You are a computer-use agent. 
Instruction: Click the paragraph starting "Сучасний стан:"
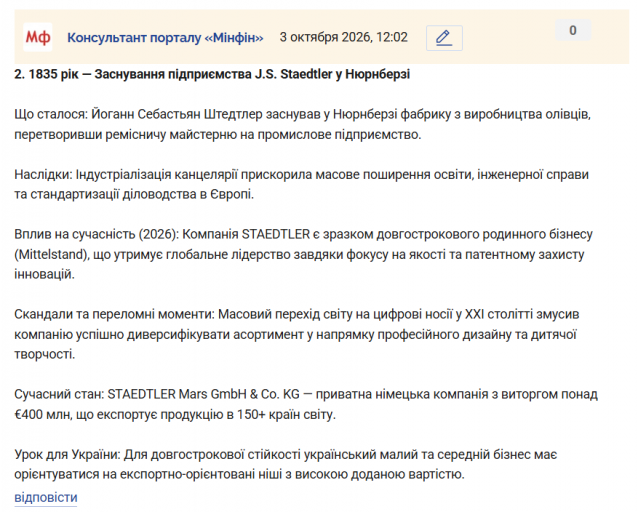(306, 404)
